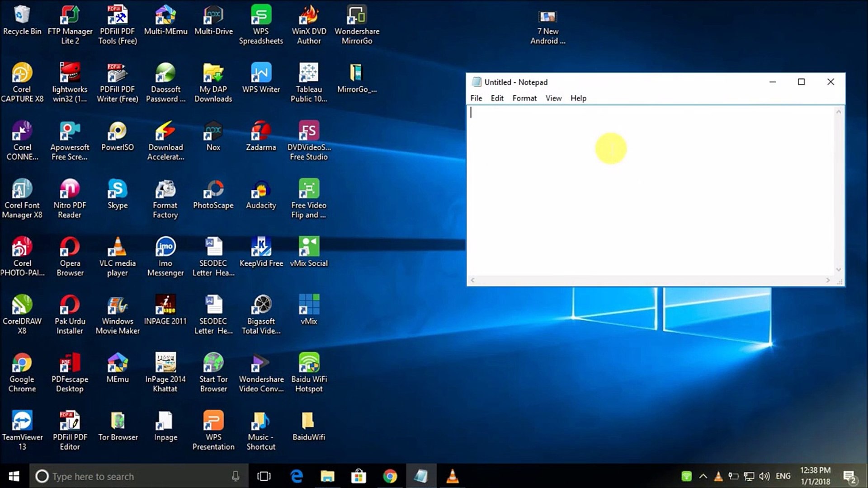Open the Task View button on the taskbar
The image size is (868, 488).
(x=264, y=476)
